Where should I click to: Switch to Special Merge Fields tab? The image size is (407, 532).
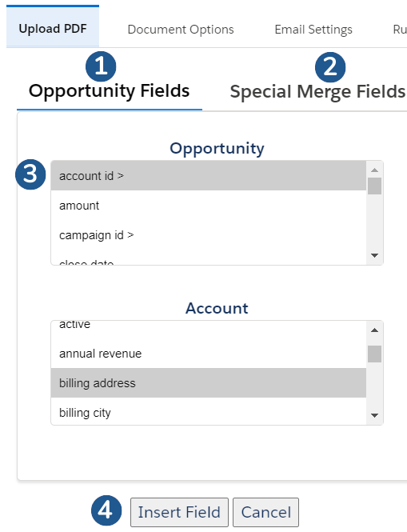pyautogui.click(x=317, y=92)
